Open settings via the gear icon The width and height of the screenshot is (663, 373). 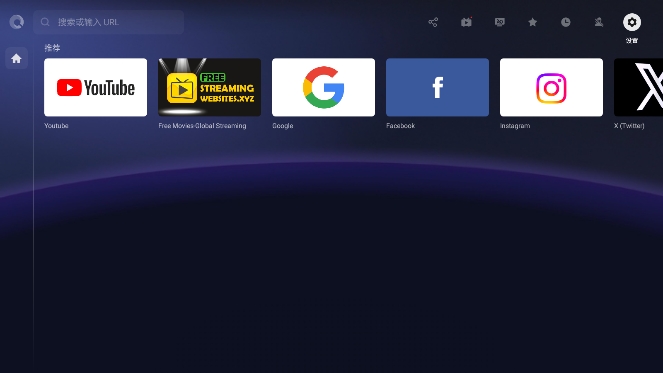pos(632,22)
